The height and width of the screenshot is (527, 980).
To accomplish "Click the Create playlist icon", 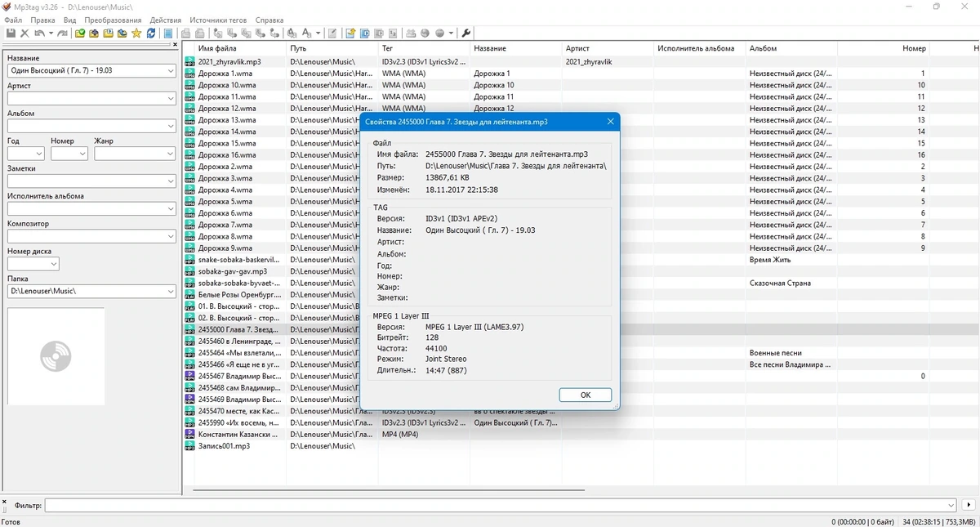I will click(x=350, y=33).
